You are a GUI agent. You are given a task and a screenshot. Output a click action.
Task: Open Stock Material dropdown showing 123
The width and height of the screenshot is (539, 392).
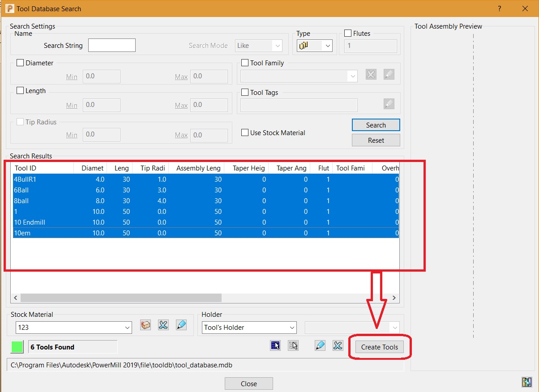(x=74, y=328)
